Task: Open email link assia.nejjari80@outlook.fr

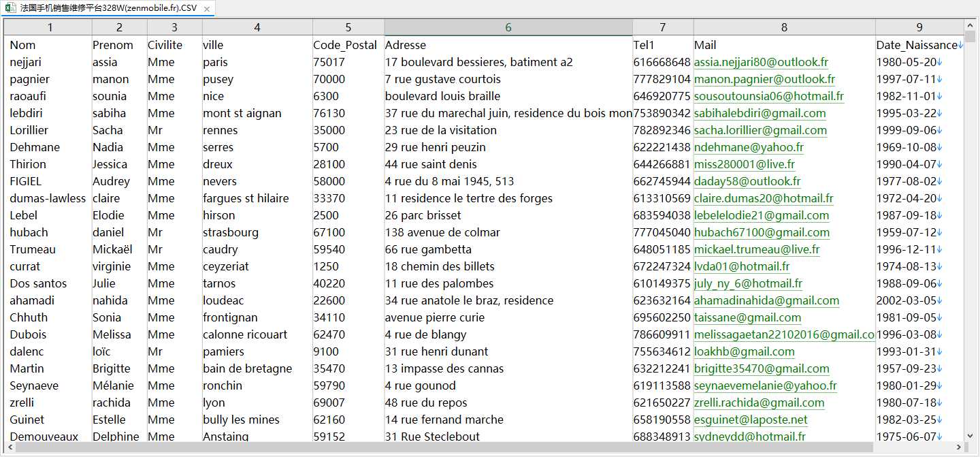Action: coord(761,62)
